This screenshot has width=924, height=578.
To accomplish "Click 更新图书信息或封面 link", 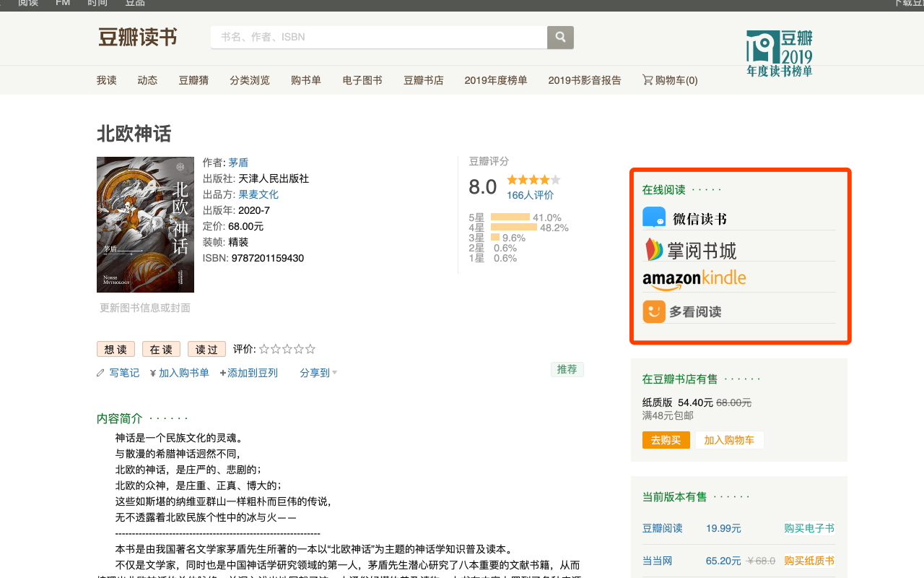I will 145,308.
